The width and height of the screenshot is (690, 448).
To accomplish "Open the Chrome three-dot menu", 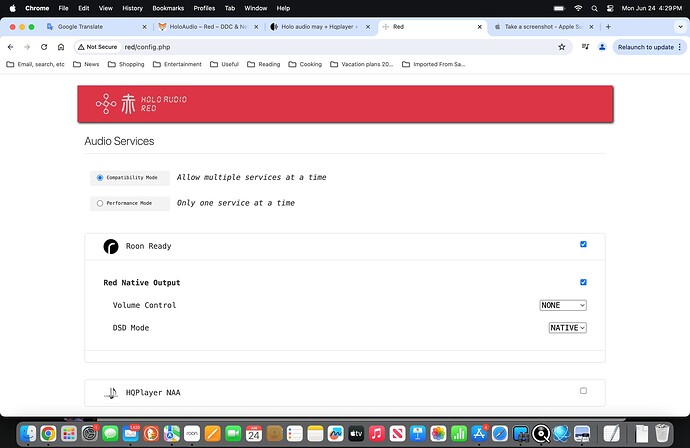I will (680, 47).
